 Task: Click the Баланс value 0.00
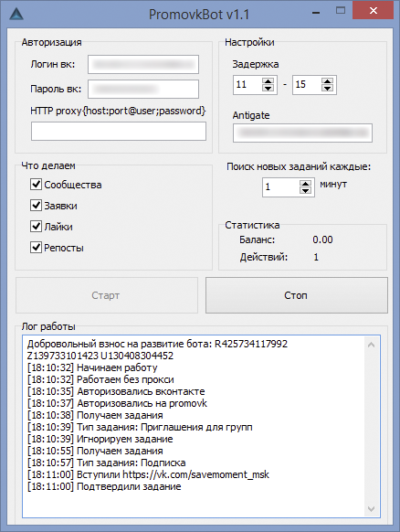point(322,239)
